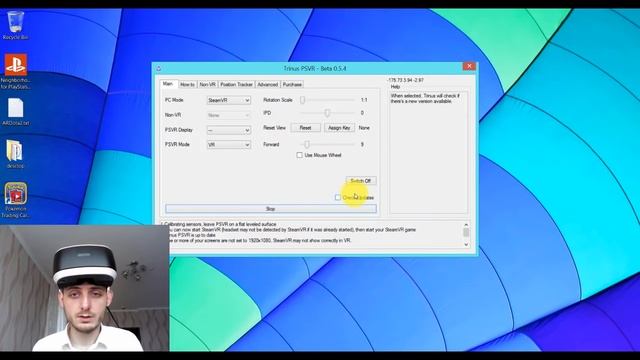Select the Pokemon Trading Card desktop shortcut

(x=16, y=200)
